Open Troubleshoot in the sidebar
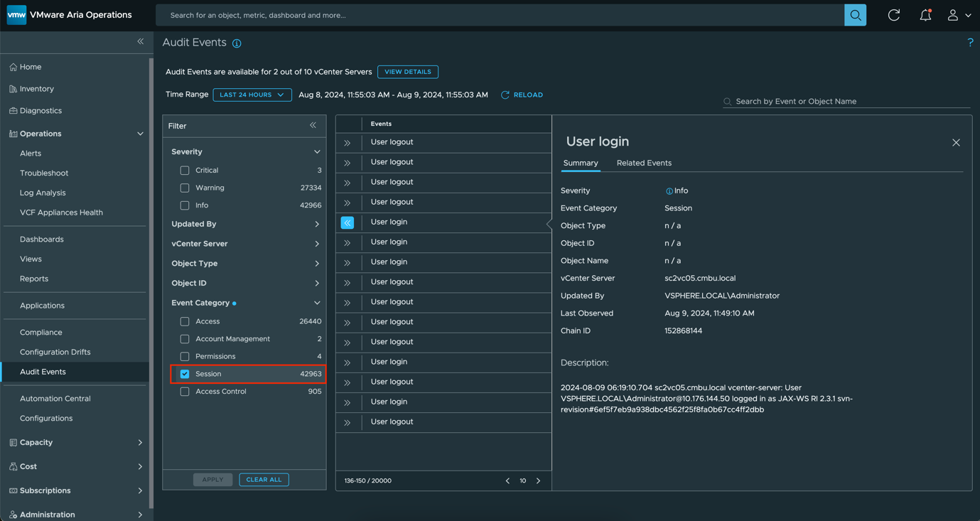980x521 pixels. tap(44, 173)
